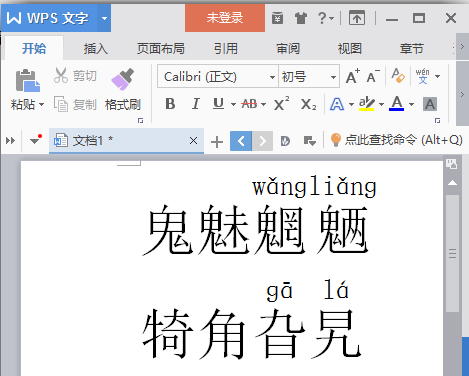The width and height of the screenshot is (469, 376).
Task: Click the 点此查找命令 search box
Action: [403, 140]
